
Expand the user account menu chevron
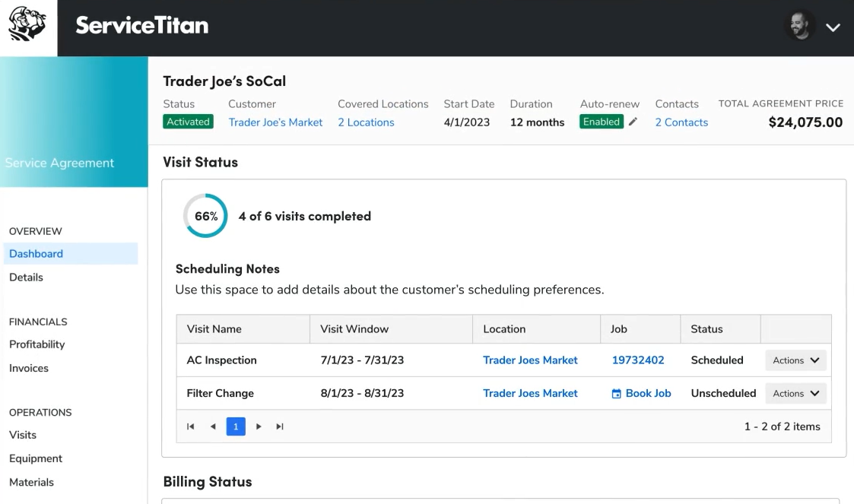(833, 27)
